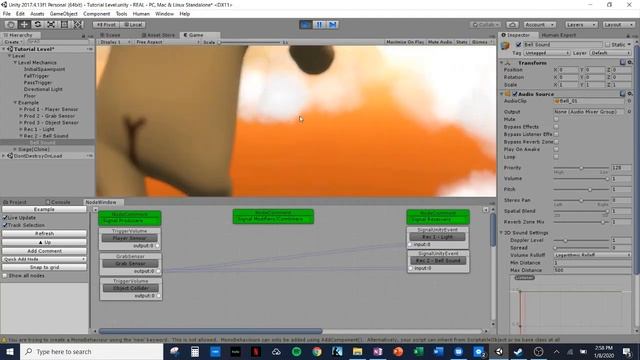Enable the Play On Awake checkbox
Image resolution: width=640 pixels, height=360 pixels.
point(556,149)
